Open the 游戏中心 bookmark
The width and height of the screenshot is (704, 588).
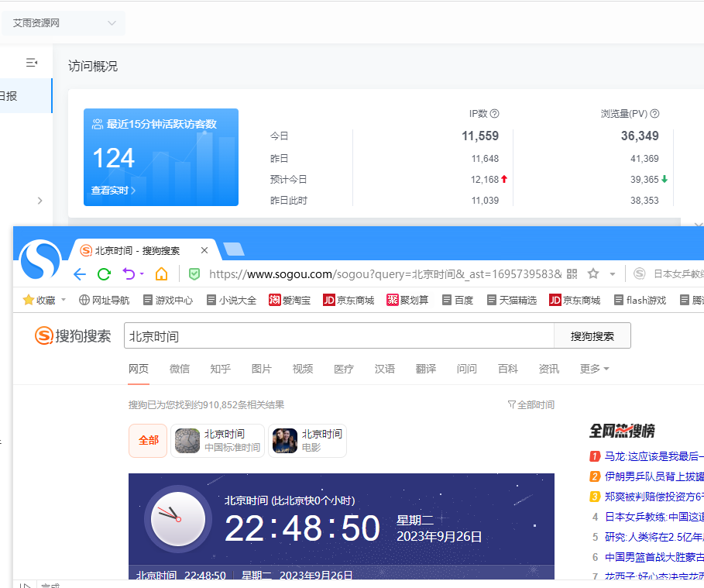pyautogui.click(x=168, y=300)
